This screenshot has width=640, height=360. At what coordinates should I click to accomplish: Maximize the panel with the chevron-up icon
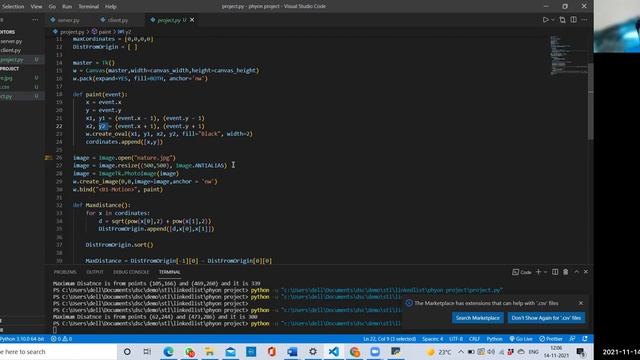576,272
